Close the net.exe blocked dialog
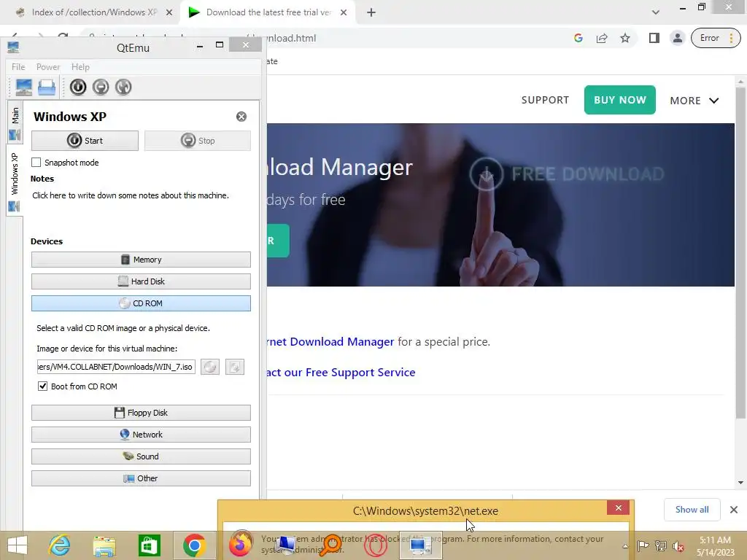Screen dimensions: 747x560 pos(619,508)
